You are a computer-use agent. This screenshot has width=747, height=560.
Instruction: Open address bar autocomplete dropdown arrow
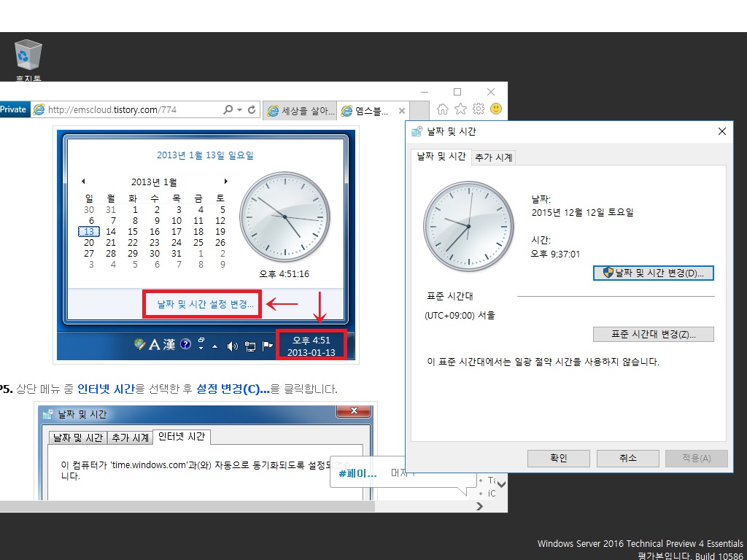click(x=239, y=110)
